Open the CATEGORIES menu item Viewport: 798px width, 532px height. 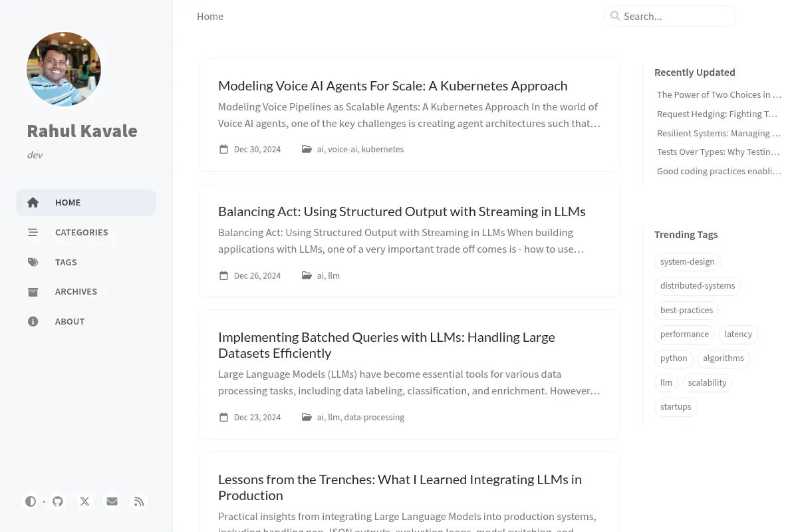pos(86,232)
